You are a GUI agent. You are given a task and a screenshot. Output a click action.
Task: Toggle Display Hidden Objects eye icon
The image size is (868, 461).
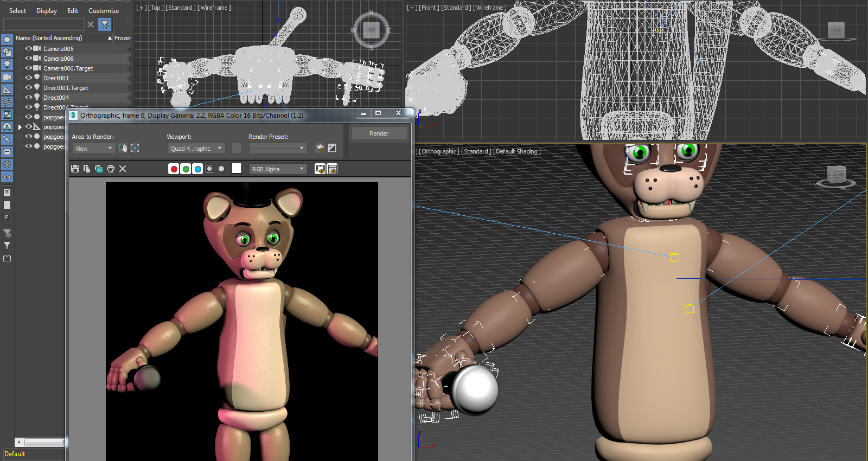coord(7,177)
